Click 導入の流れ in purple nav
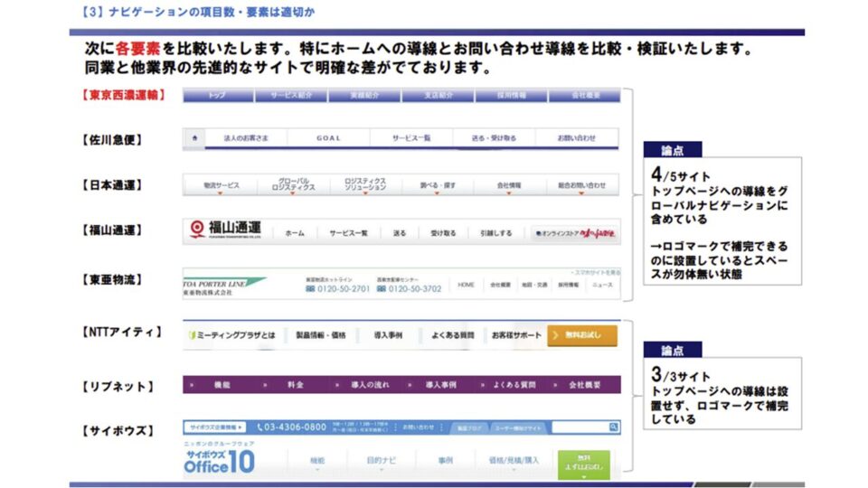868x488 pixels. [370, 385]
